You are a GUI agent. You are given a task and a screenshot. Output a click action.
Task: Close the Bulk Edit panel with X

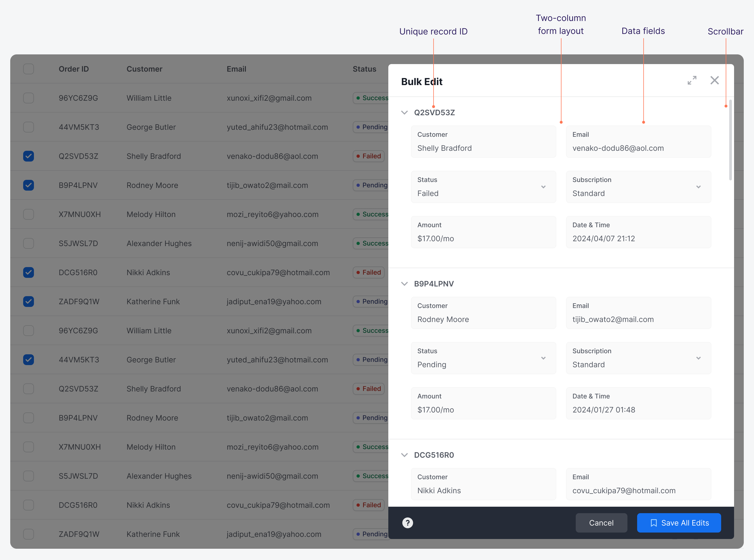pos(714,80)
